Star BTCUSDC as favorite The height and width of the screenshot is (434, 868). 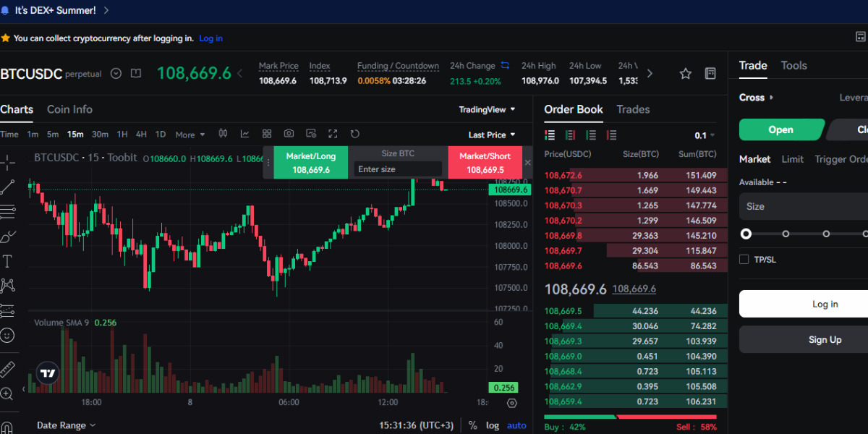pyautogui.click(x=685, y=73)
